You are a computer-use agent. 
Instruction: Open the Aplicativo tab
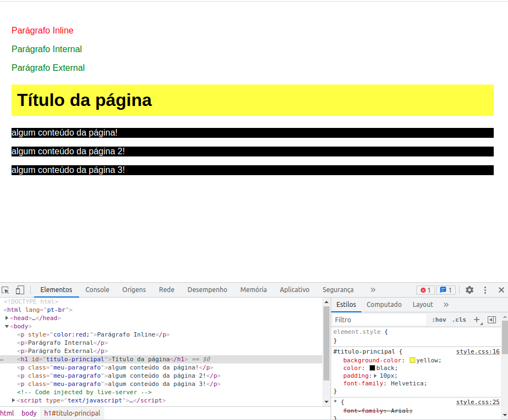294,290
